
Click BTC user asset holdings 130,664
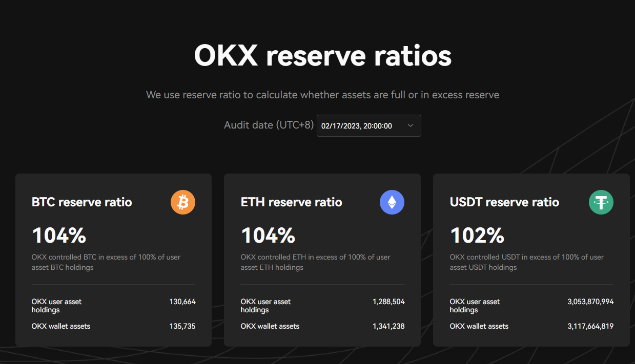tap(182, 302)
